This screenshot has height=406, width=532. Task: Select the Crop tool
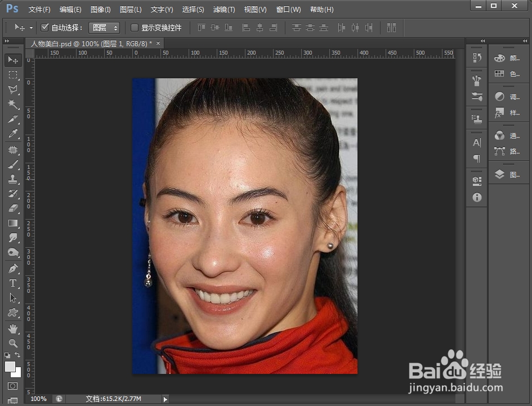pos(13,119)
